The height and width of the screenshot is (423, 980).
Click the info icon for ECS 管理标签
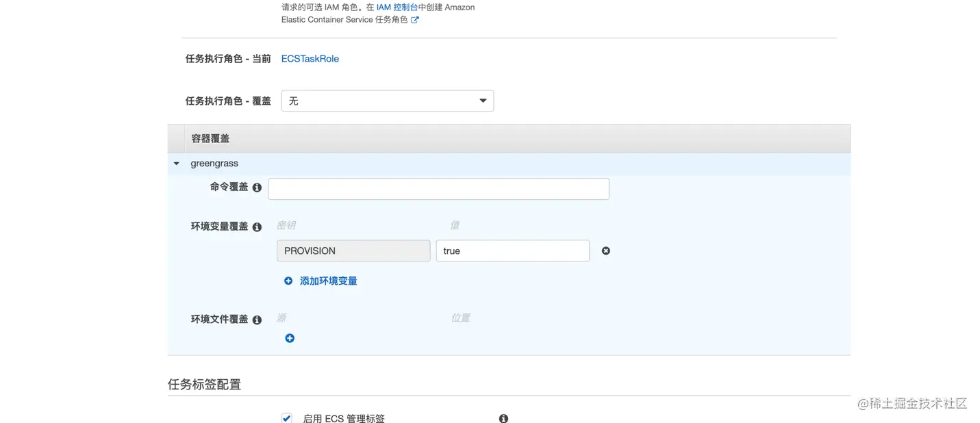click(503, 418)
